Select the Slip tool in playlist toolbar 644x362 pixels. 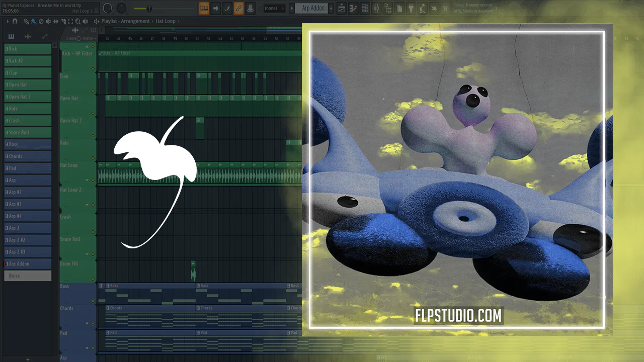56,21
